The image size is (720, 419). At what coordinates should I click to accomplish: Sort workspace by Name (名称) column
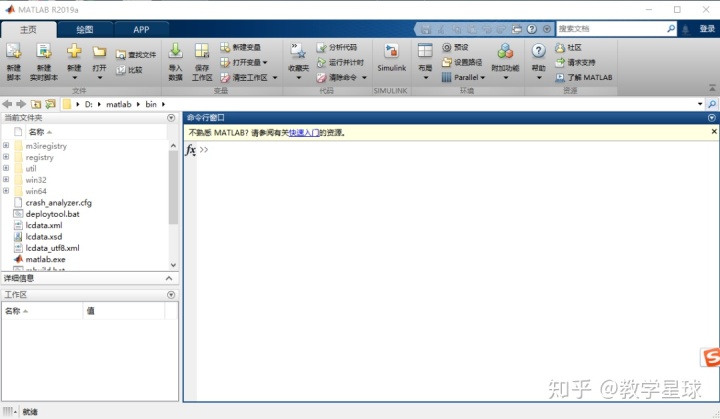[x=42, y=311]
